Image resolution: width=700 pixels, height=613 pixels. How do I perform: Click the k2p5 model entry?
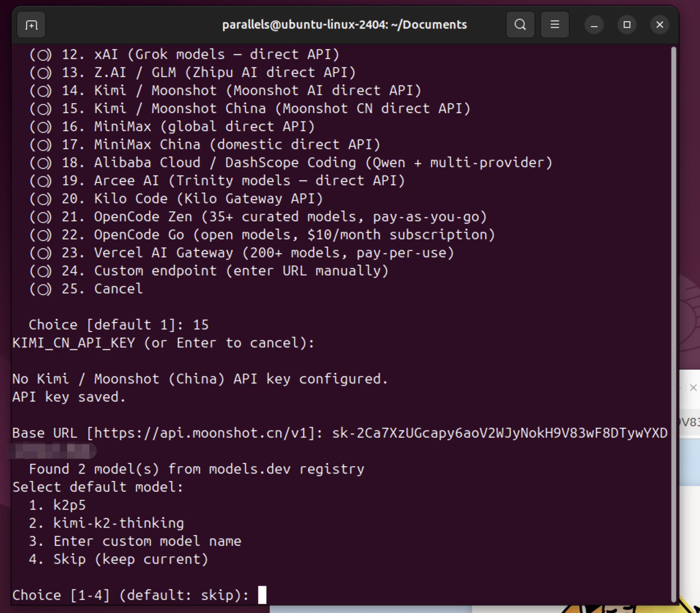click(69, 505)
